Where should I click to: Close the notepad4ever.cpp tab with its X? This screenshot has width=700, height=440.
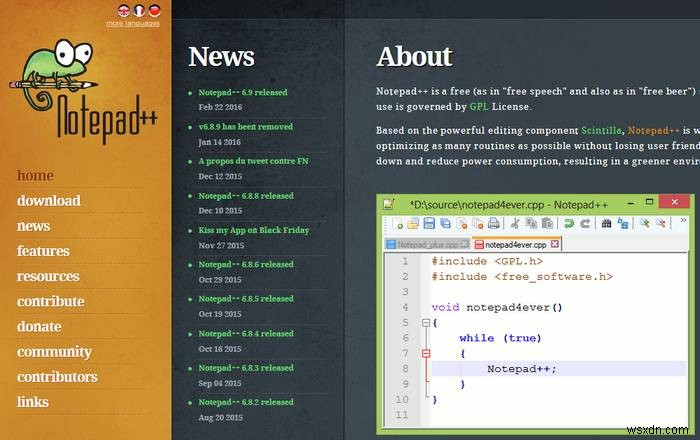click(554, 244)
